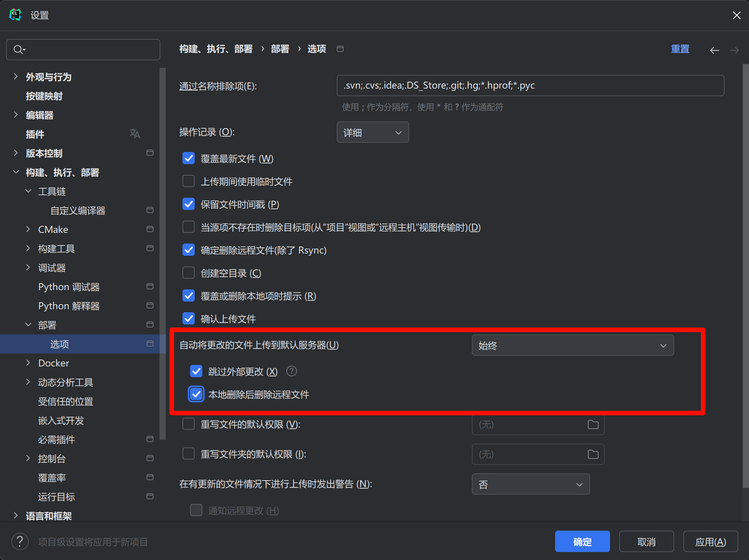
Task: Select Python 解释器 in settings tree
Action: pyautogui.click(x=69, y=306)
